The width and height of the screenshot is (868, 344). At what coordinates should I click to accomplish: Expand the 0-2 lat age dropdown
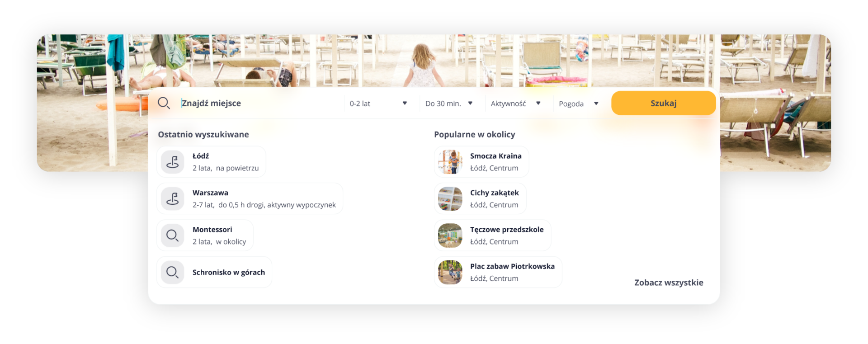tap(378, 104)
